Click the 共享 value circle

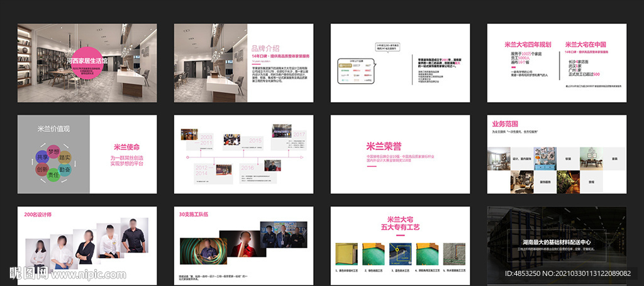(x=42, y=157)
